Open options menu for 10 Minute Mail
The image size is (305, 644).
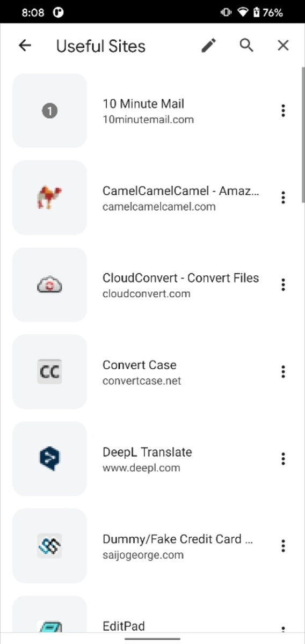283,111
